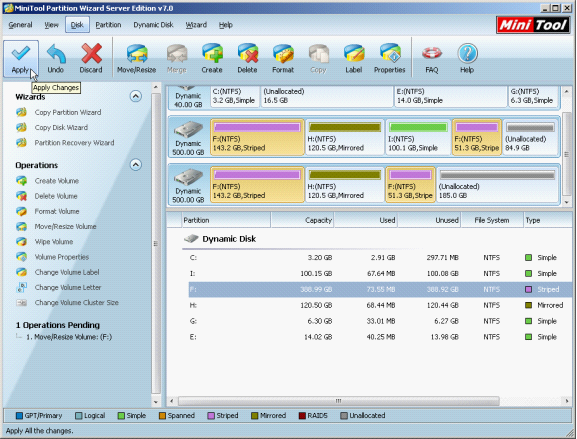Select the 16.5 GB unallocated block

pyautogui.click(x=327, y=96)
